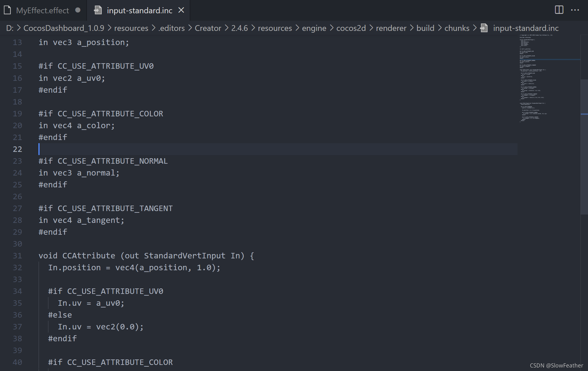Switch to the MyEffect.effect tab
This screenshot has height=371, width=588.
tap(42, 10)
